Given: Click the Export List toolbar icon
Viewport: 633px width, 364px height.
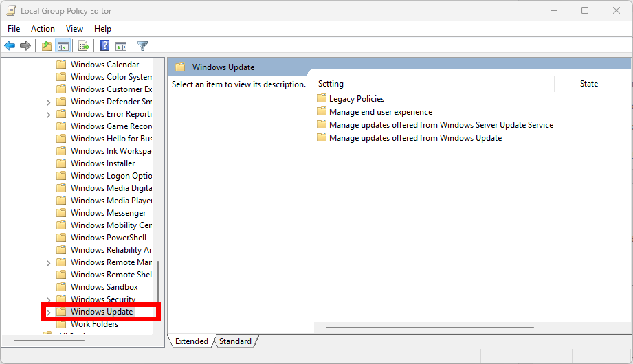Looking at the screenshot, I should coord(84,46).
